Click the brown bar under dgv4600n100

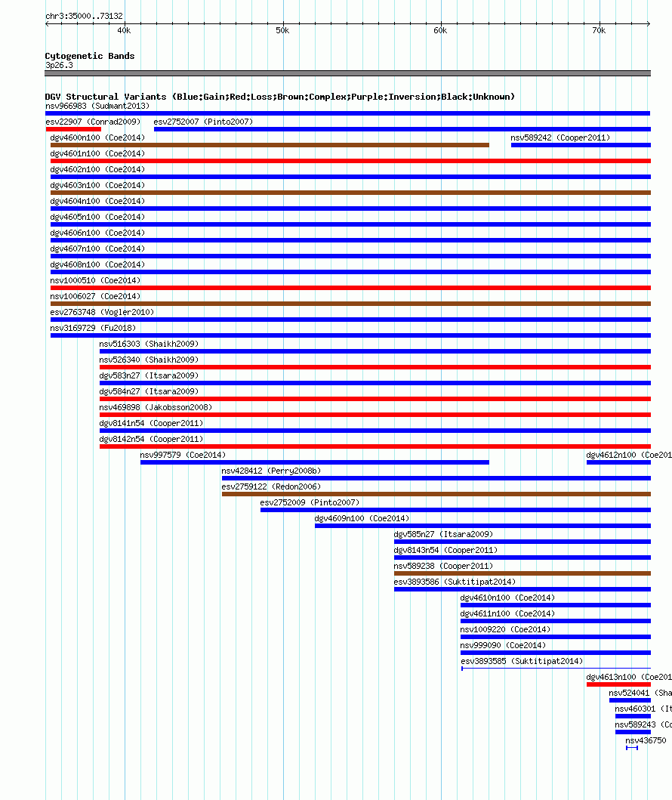(270, 145)
